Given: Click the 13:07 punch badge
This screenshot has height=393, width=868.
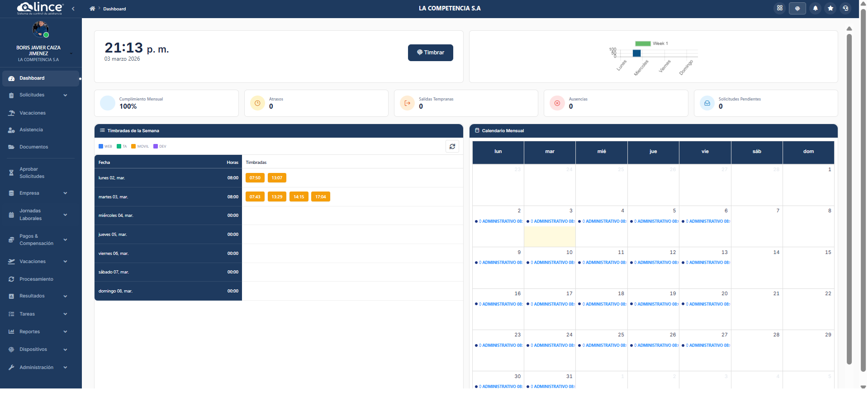Looking at the screenshot, I should click(277, 178).
